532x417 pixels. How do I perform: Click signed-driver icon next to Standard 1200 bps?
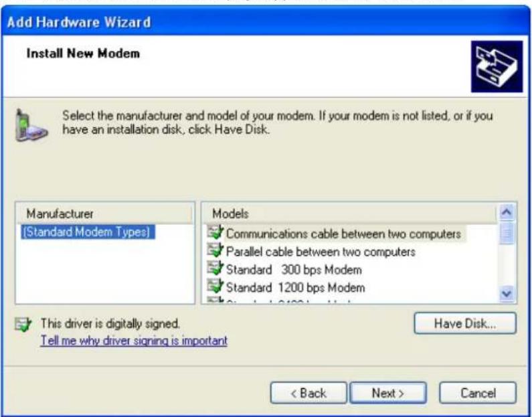click(x=215, y=286)
